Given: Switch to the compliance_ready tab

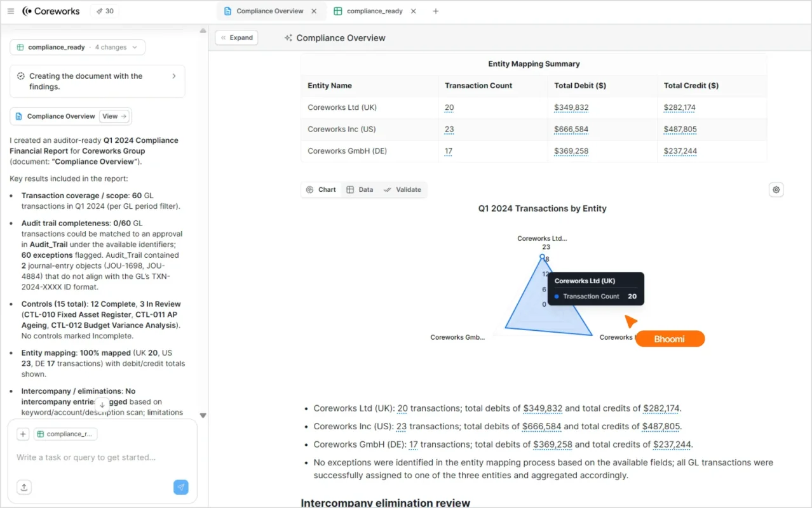Looking at the screenshot, I should (x=374, y=11).
